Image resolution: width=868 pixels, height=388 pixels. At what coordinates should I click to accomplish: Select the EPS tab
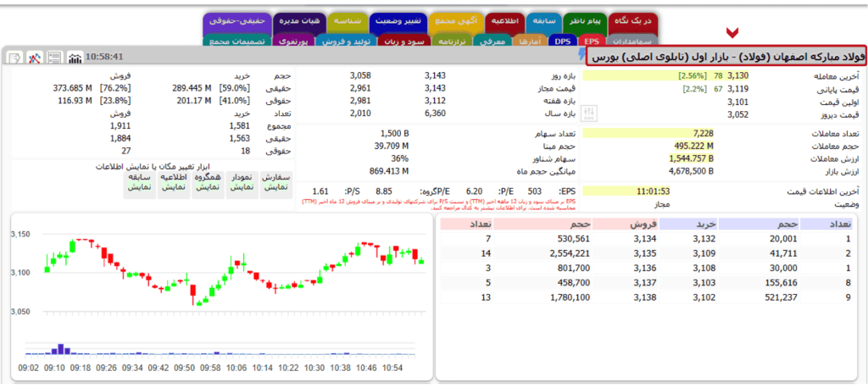(591, 40)
